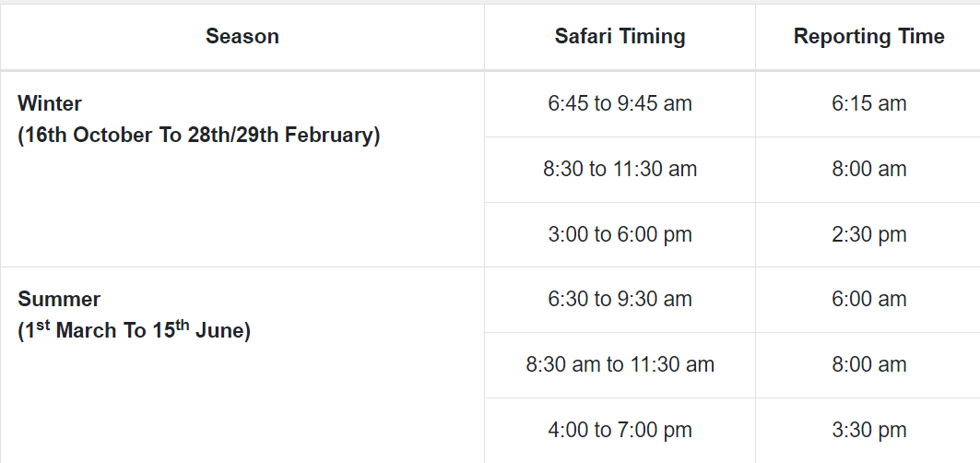This screenshot has width=980, height=463.
Task: Click the 1st March To 15th June text
Action: pyautogui.click(x=134, y=330)
